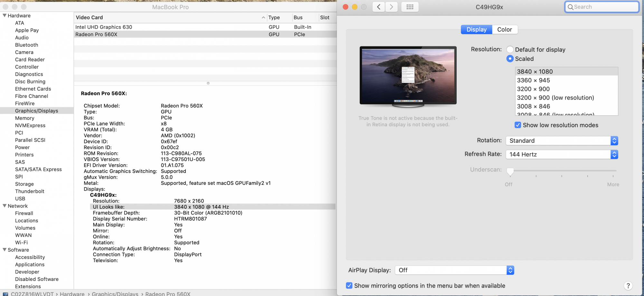Select Diagnostics in the sidebar

[x=29, y=74]
